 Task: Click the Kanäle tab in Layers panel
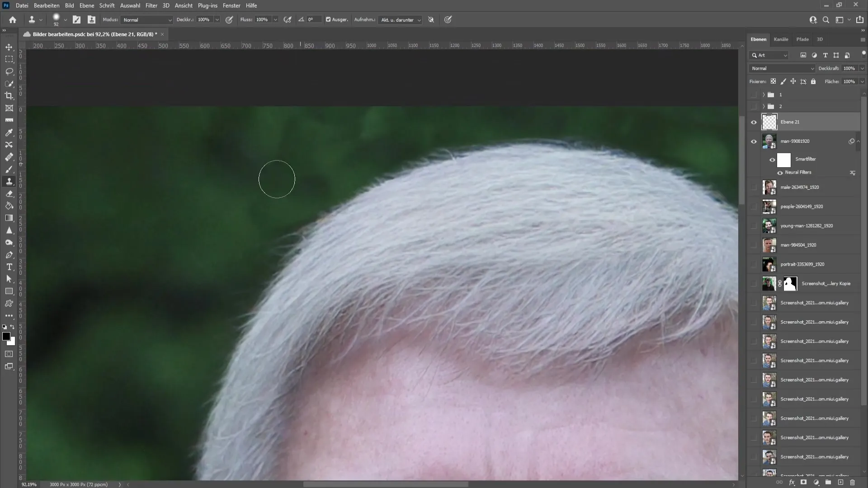pyautogui.click(x=781, y=39)
